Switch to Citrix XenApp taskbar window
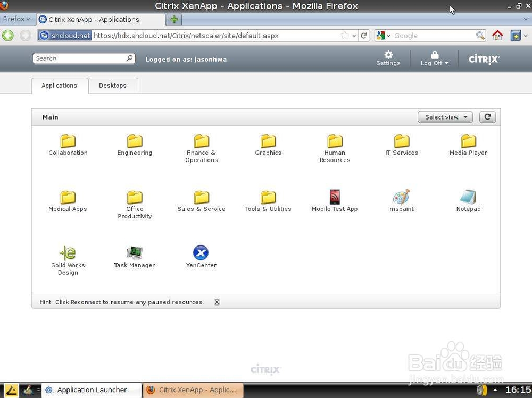This screenshot has width=532, height=398. point(193,390)
